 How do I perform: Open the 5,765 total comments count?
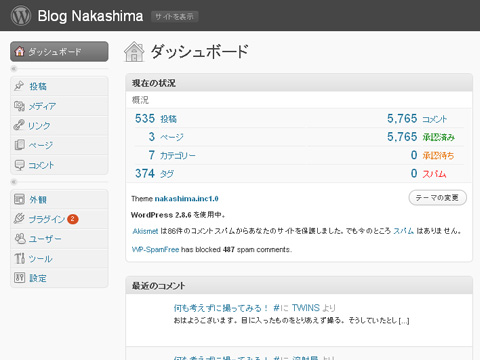coord(402,118)
